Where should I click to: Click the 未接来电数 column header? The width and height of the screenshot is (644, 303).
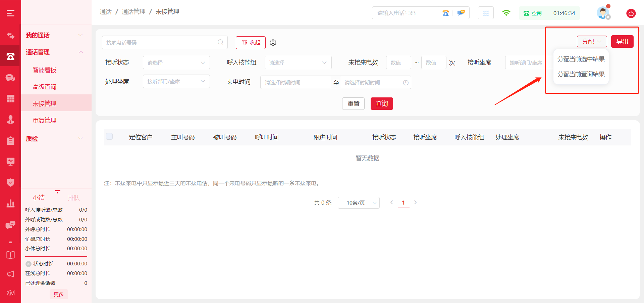[x=573, y=137]
